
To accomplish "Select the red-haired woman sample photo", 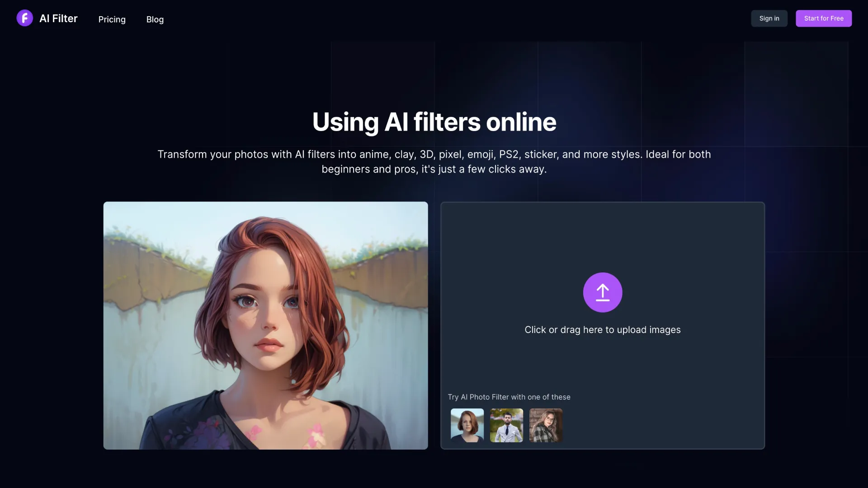I will 467,425.
